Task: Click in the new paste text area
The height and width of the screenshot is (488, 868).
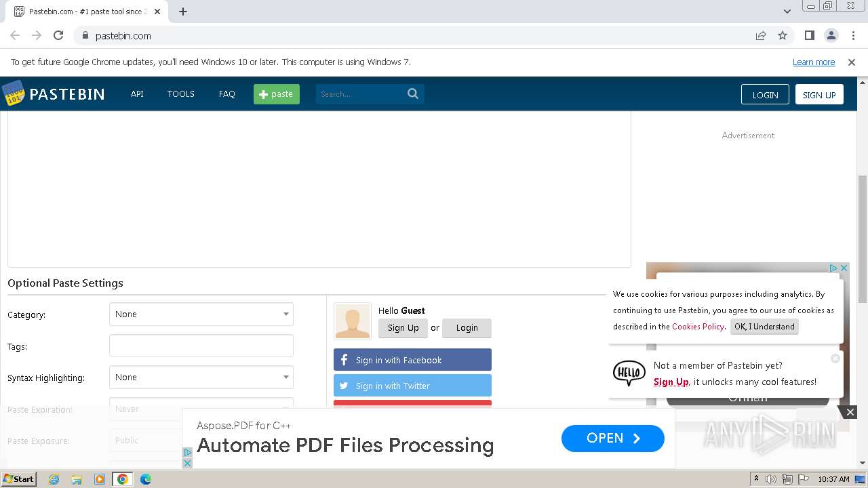Action: click(x=319, y=188)
